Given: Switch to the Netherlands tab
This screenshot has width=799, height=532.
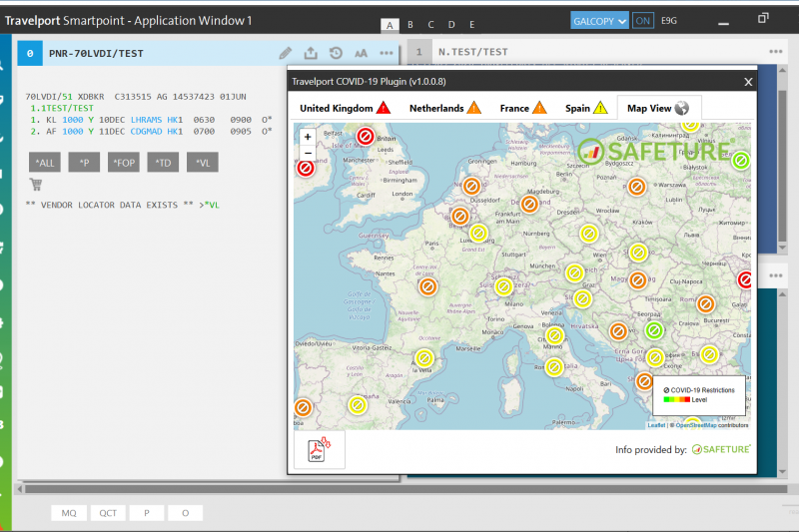Looking at the screenshot, I should (444, 108).
